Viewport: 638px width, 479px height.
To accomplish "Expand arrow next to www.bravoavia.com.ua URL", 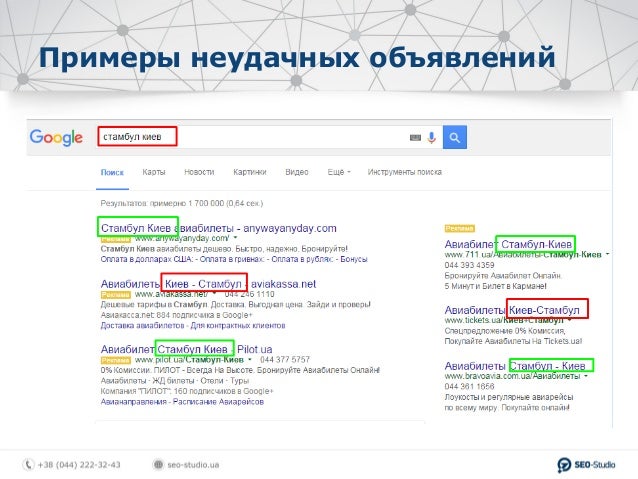I will tap(586, 376).
